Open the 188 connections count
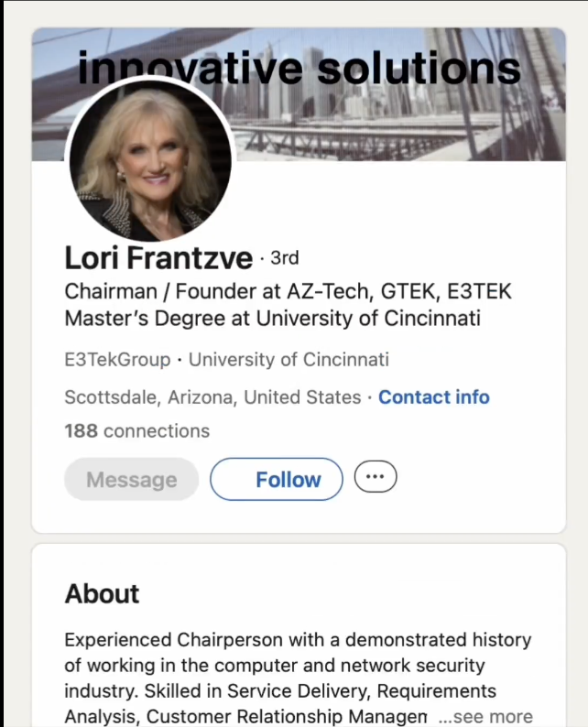 click(x=136, y=430)
